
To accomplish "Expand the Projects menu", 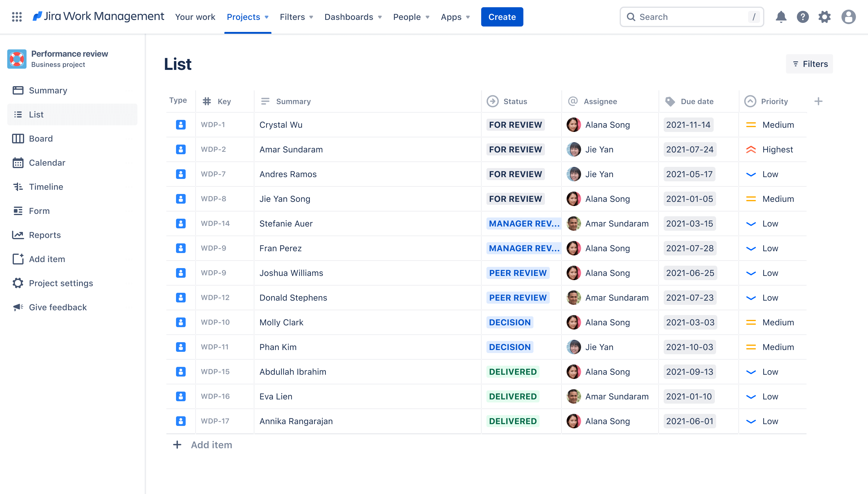I will tap(247, 17).
